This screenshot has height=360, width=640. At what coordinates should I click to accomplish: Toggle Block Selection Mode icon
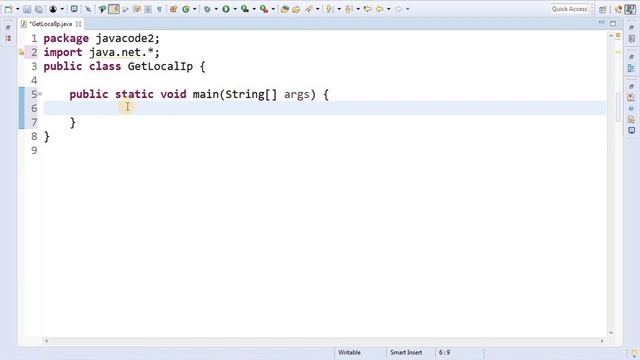pyautogui.click(x=137, y=9)
